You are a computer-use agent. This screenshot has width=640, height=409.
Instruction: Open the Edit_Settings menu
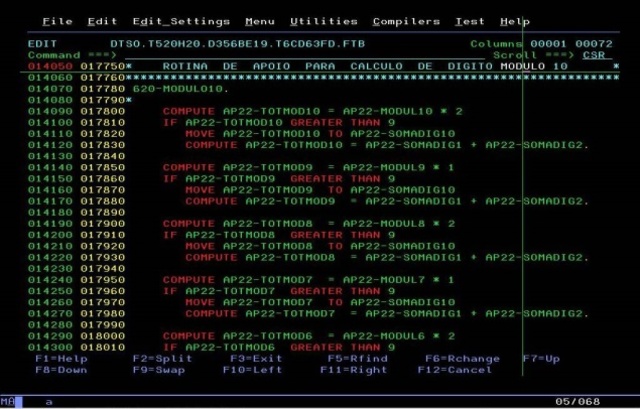click(181, 21)
